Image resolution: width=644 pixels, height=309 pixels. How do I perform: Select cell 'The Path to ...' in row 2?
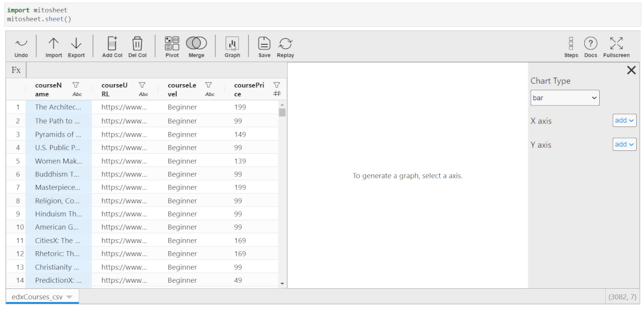tap(58, 120)
